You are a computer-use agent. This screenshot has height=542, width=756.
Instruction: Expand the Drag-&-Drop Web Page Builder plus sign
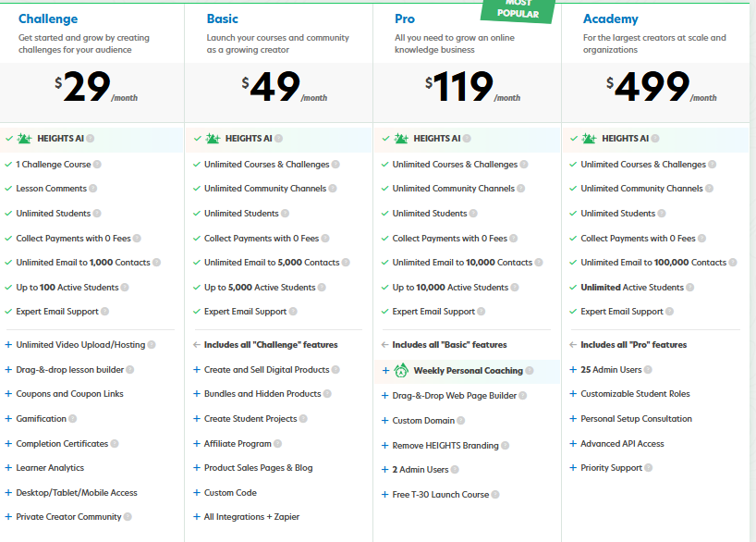pyautogui.click(x=385, y=396)
